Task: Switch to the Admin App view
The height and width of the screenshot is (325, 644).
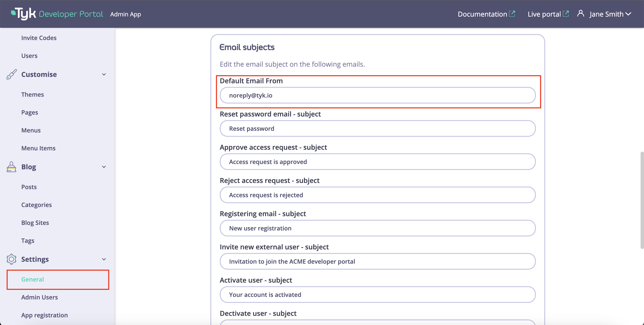Action: 125,14
